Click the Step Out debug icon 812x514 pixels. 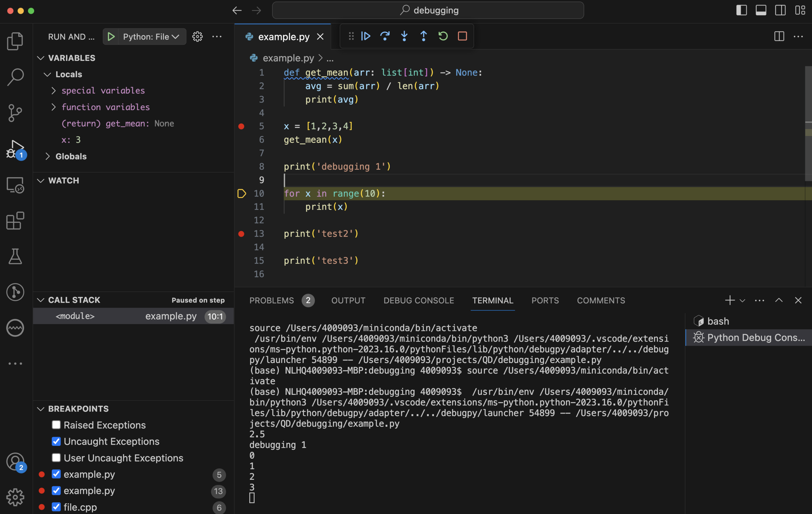[x=424, y=36]
